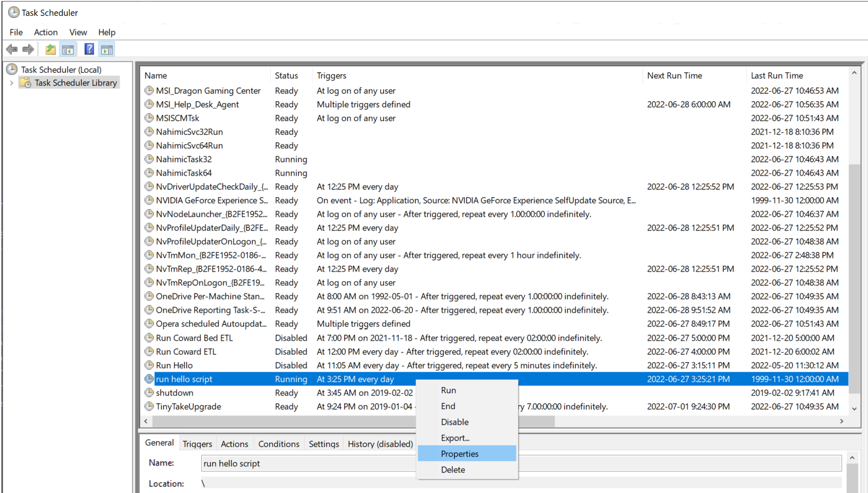Click the Up One Level folder icon
The width and height of the screenshot is (868, 493).
50,49
